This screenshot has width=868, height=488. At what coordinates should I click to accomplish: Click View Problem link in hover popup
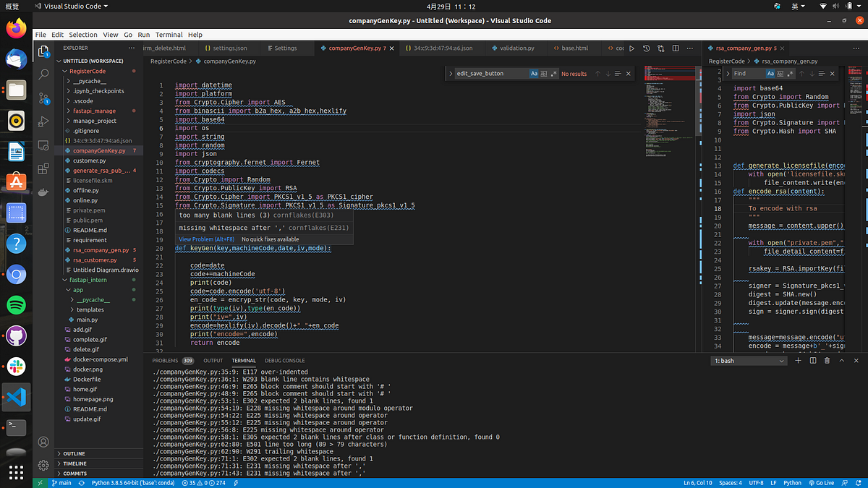[x=206, y=239]
